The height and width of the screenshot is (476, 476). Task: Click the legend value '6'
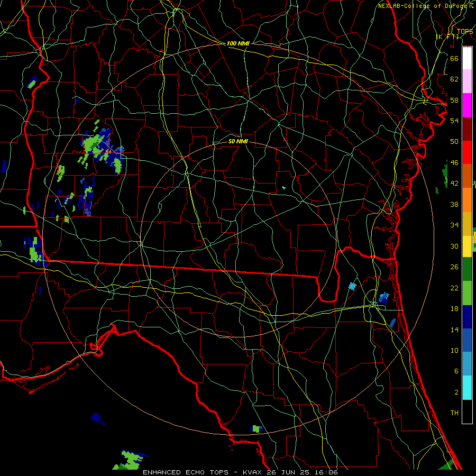(456, 371)
